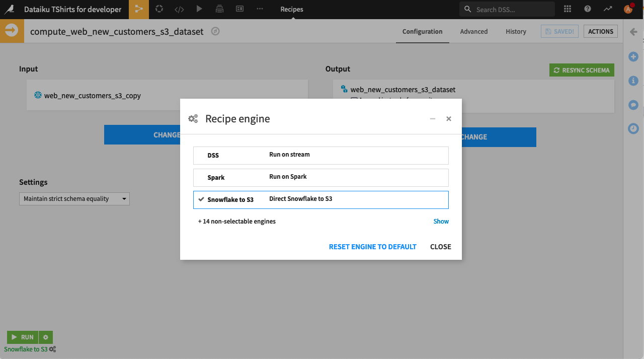This screenshot has width=644, height=359.
Task: Click RESET ENGINE TO DEFAULT
Action: 372,247
